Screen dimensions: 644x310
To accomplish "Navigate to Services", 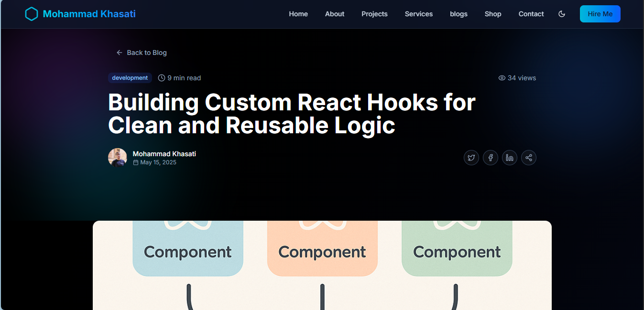I will [x=419, y=14].
